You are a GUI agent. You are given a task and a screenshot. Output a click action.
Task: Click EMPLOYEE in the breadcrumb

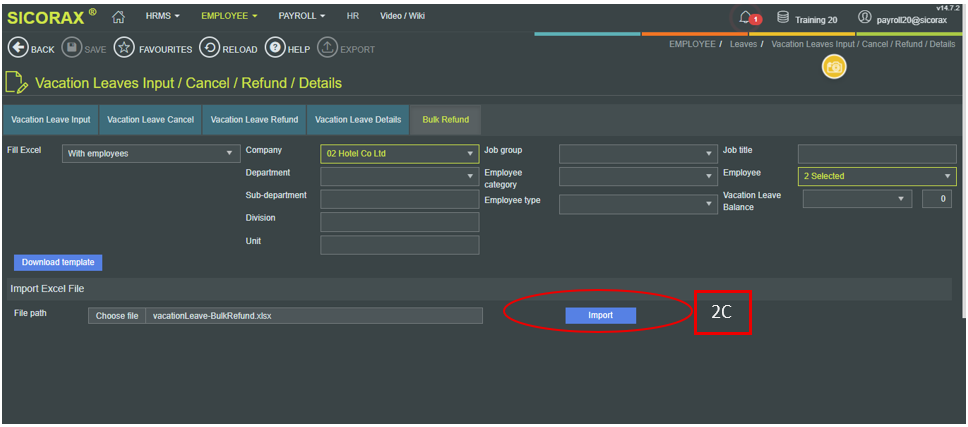(692, 44)
